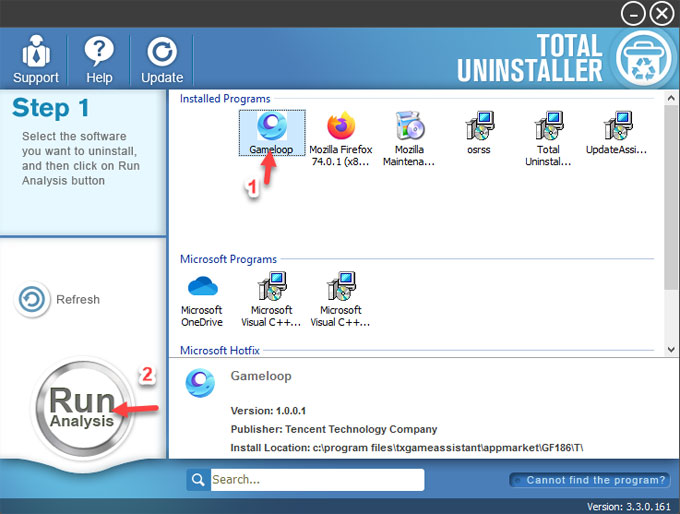
Task: Click the Refresh text label
Action: click(78, 299)
